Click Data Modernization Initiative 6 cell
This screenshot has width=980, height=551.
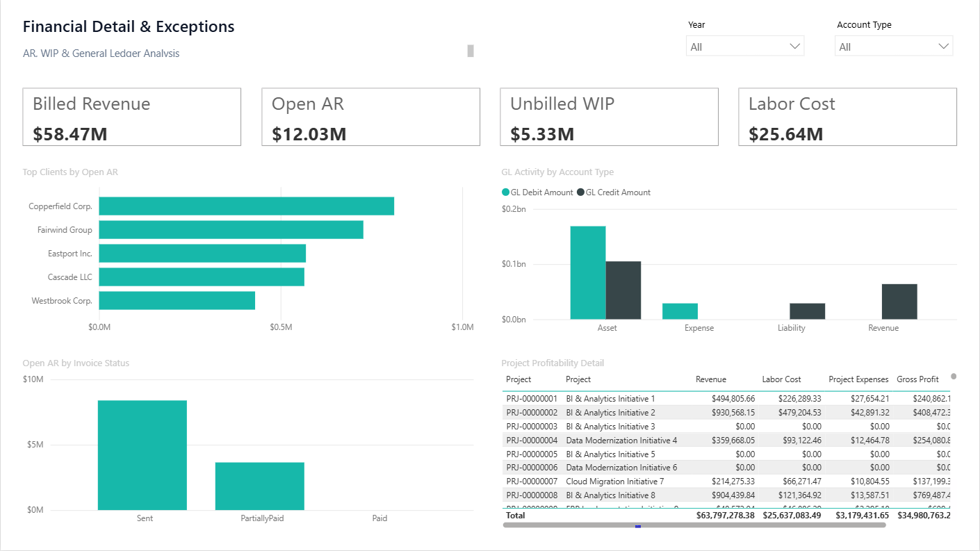[621, 468]
